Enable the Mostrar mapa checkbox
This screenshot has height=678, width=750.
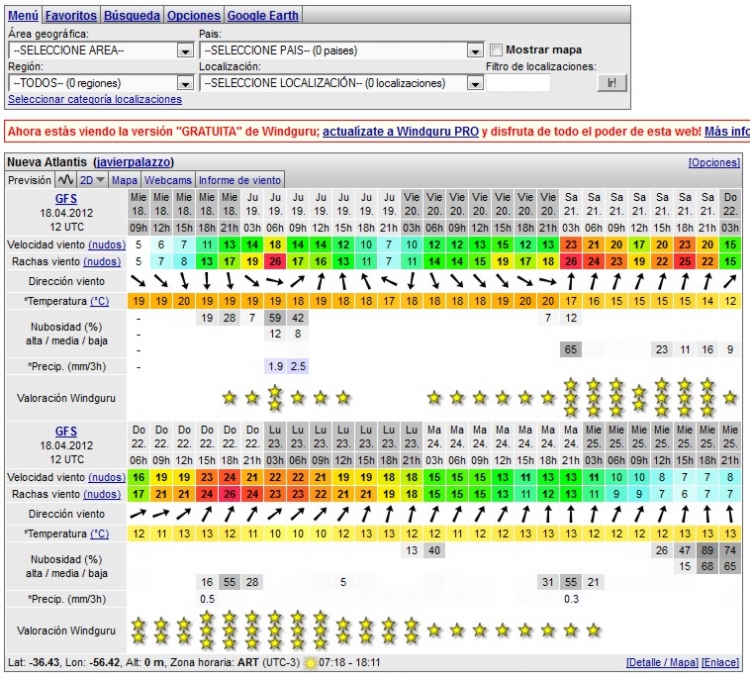(496, 50)
